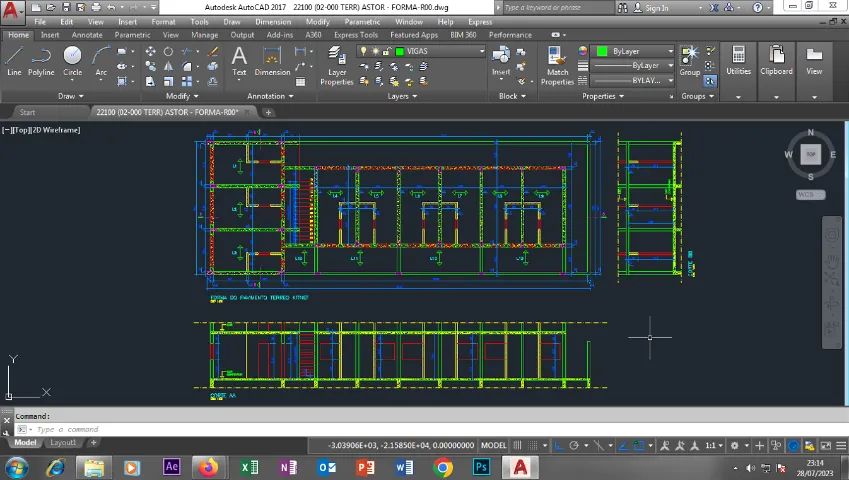Viewport: 849px width, 480px height.
Task: Click the Group tool icon
Action: [x=690, y=60]
